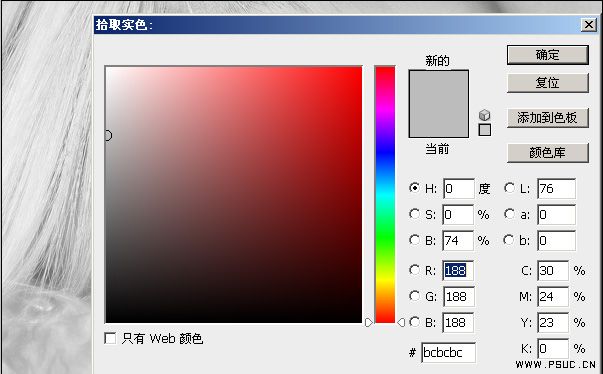This screenshot has height=374, width=603.
Task: Click the 复位 reset button
Action: pos(548,83)
